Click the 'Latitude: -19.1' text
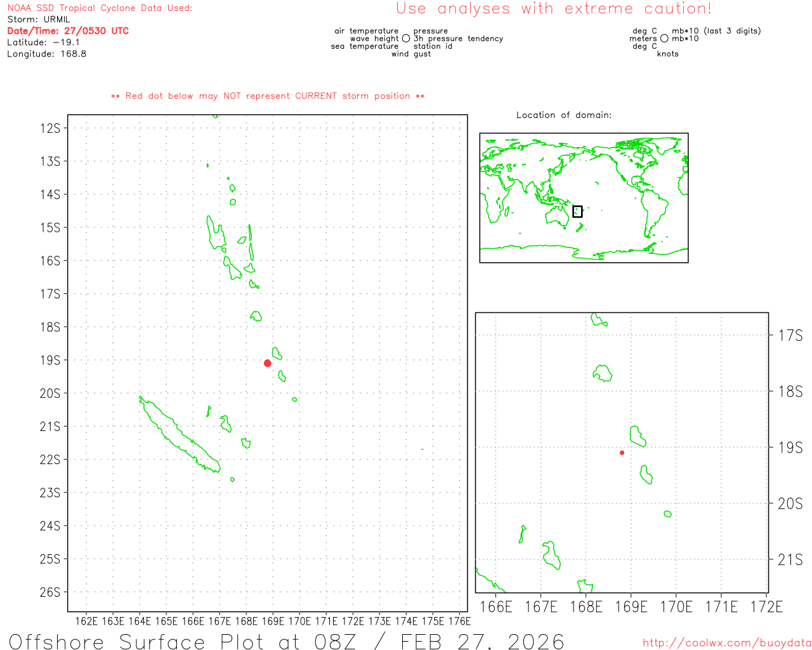 point(44,42)
